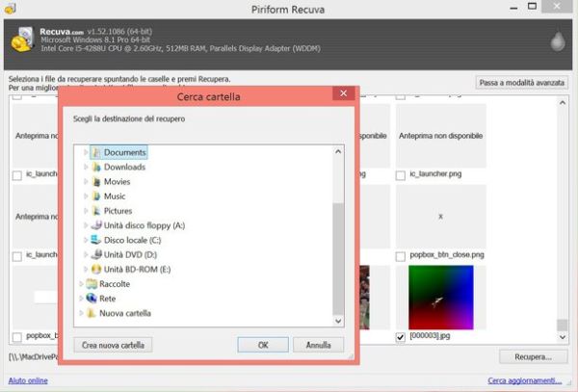
Task: Expand the Disco locale (C:) node
Action: click(86, 240)
